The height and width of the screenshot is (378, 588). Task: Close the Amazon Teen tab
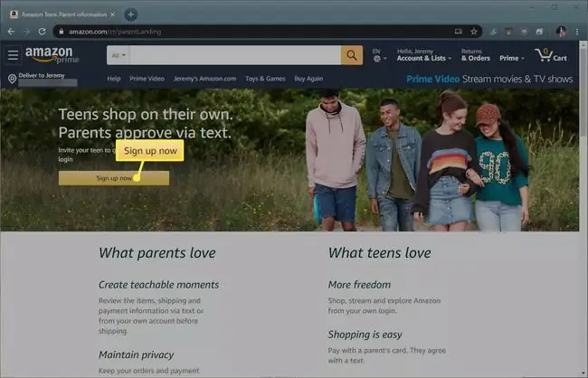click(113, 14)
